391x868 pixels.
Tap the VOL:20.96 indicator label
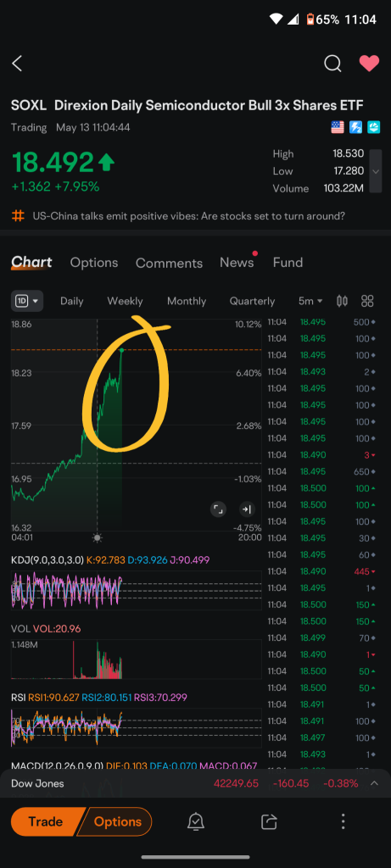pyautogui.click(x=57, y=628)
